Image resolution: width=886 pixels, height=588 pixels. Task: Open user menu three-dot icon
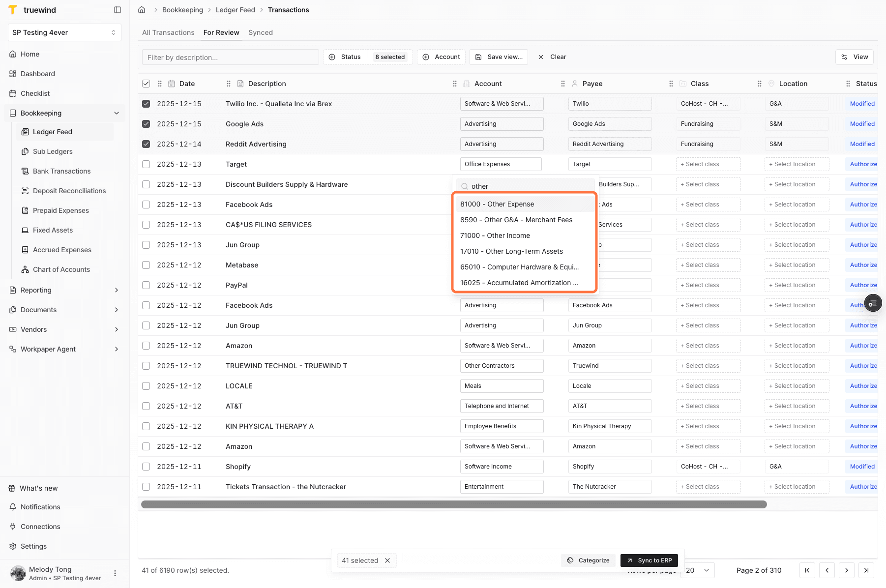click(x=115, y=573)
